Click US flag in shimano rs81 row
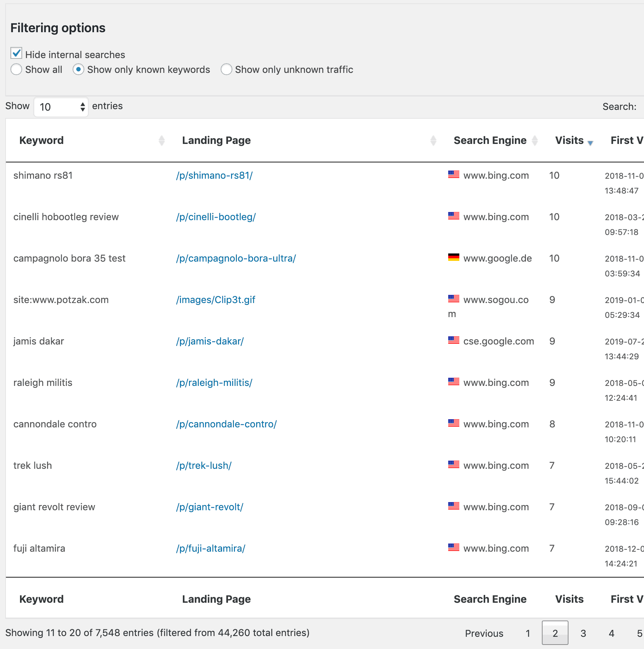This screenshot has height=649, width=644. tap(453, 174)
